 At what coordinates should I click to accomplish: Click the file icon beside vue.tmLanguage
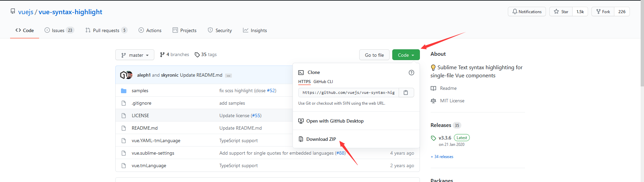pyautogui.click(x=124, y=166)
